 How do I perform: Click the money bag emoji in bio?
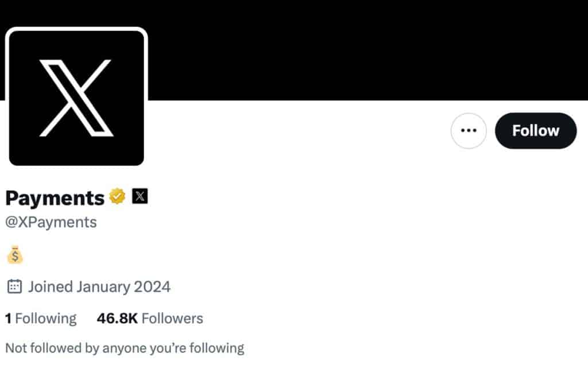pos(15,254)
